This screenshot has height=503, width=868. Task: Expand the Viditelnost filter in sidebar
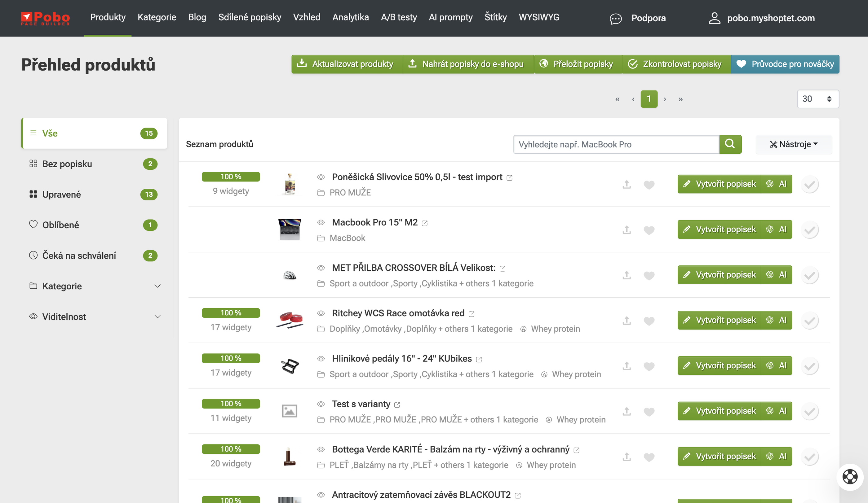click(94, 317)
